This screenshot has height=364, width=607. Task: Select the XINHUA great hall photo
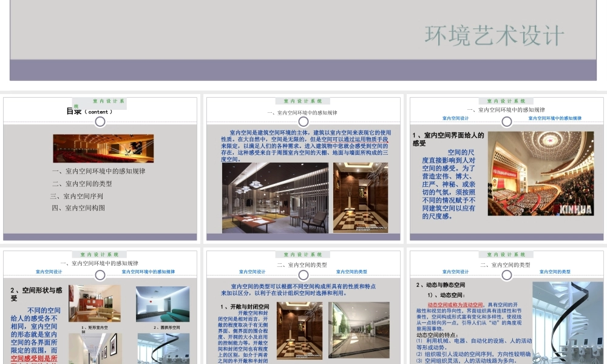coord(541,174)
